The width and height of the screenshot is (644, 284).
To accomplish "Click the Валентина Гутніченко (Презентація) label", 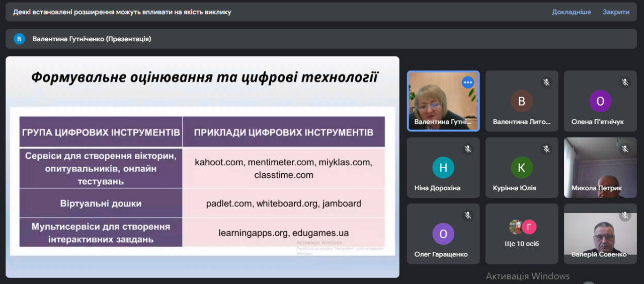I will point(92,39).
